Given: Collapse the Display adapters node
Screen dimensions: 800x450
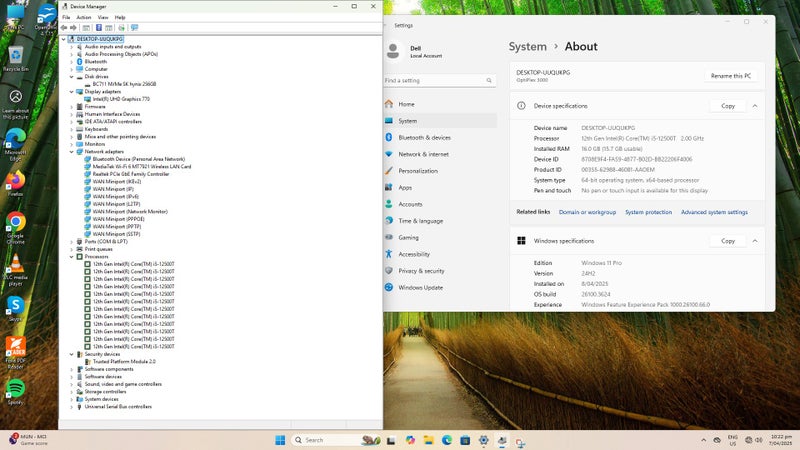Looking at the screenshot, I should [x=71, y=92].
